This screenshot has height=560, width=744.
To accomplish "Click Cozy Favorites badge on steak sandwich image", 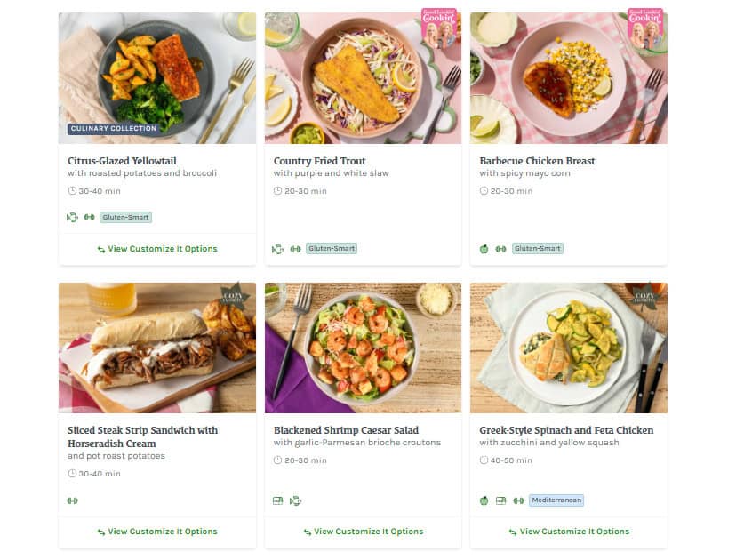I will tap(234, 296).
